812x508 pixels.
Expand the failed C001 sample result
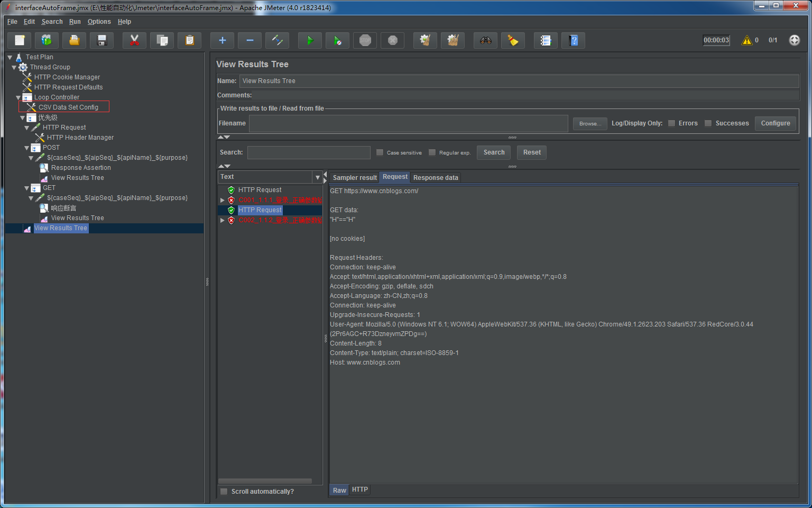click(223, 200)
